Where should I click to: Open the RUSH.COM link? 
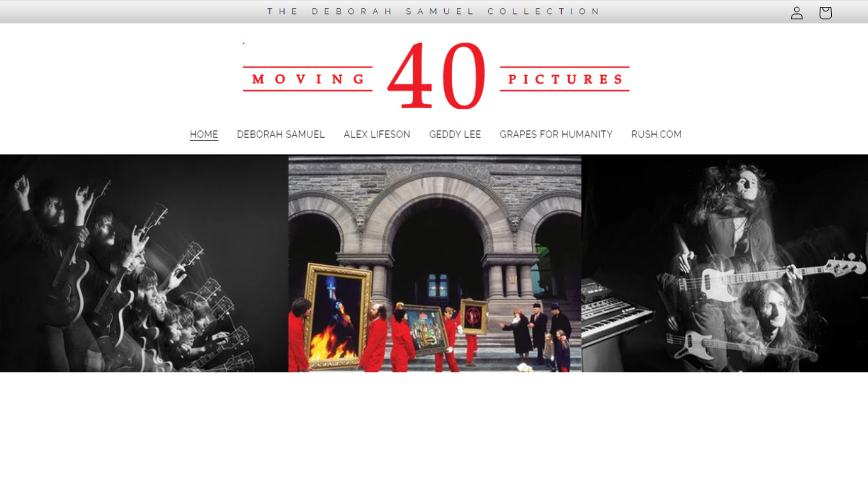point(656,135)
